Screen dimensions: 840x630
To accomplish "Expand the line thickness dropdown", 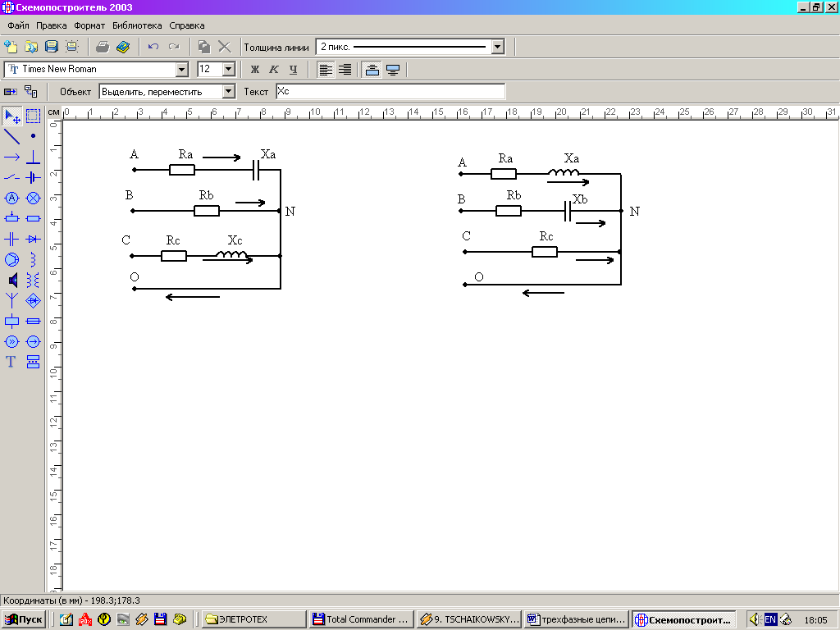I will (498, 47).
